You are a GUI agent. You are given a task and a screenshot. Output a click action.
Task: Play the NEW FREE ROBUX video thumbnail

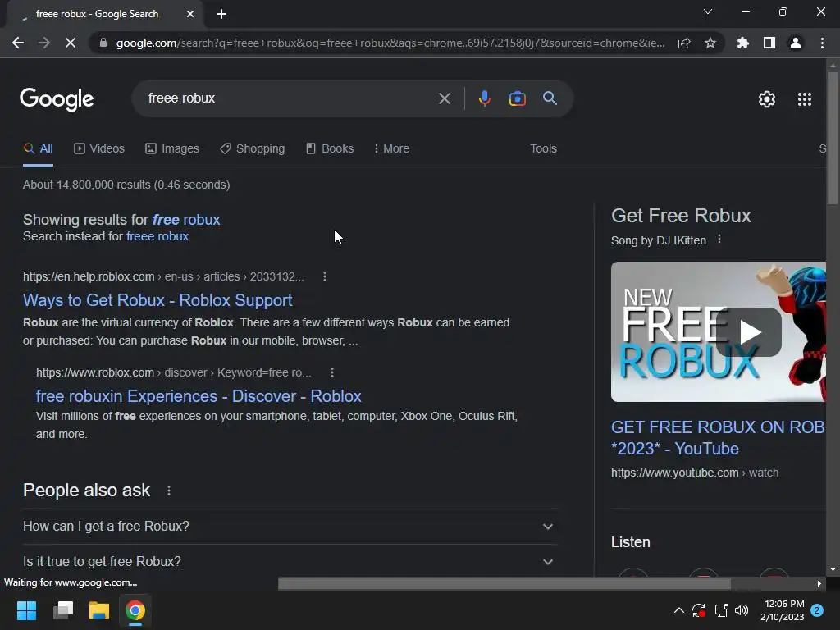tap(718, 331)
